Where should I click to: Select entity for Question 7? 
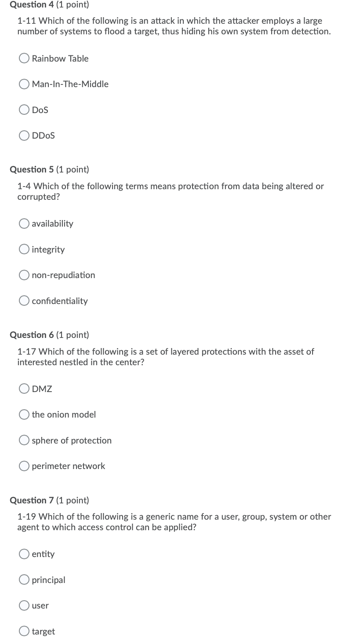(x=24, y=554)
